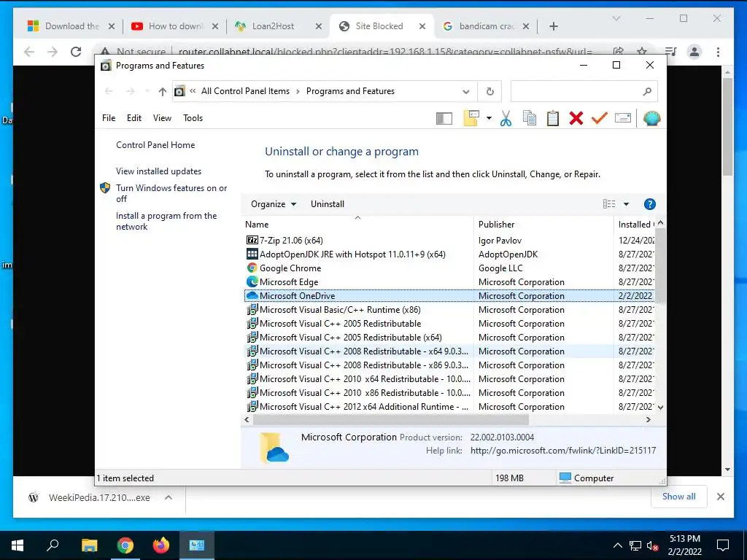Close the downloads bar
The height and width of the screenshot is (560, 747).
coord(720,497)
